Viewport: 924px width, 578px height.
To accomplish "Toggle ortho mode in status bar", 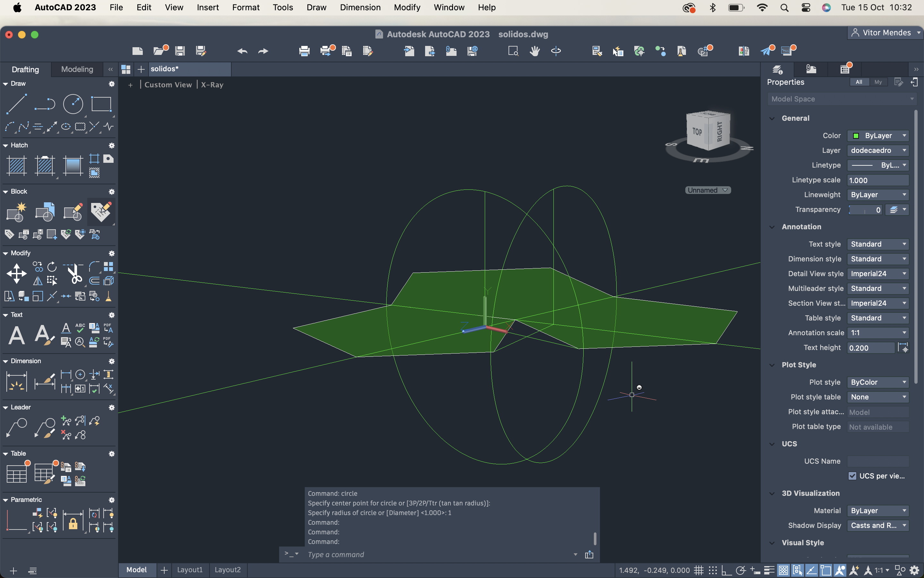I will tap(726, 570).
